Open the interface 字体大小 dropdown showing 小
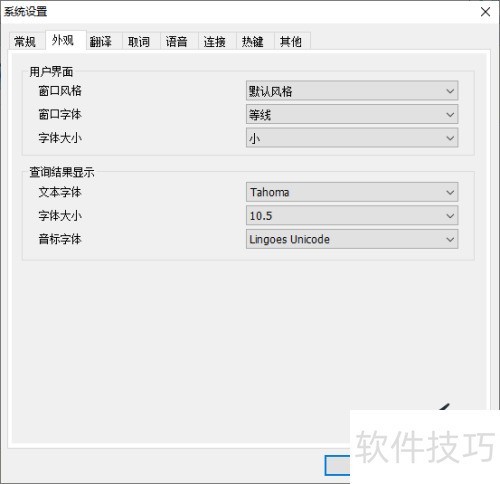Image resolution: width=500 pixels, height=484 pixels. point(352,138)
